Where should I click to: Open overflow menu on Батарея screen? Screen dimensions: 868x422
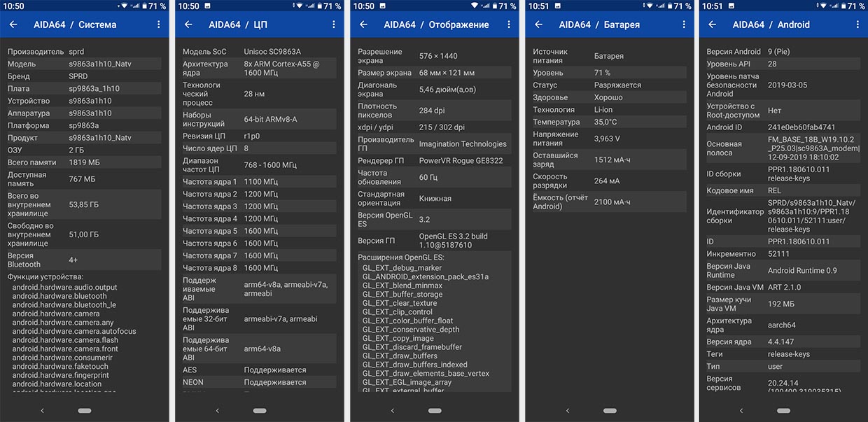684,24
